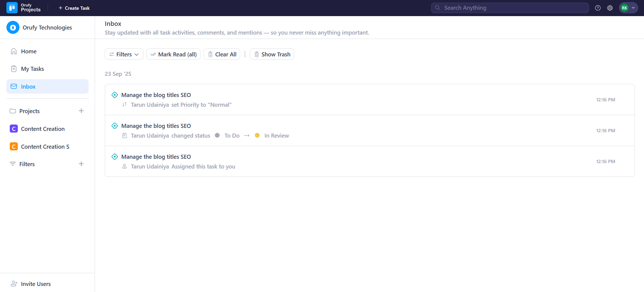Click Mark Read (all) button

[x=173, y=54]
